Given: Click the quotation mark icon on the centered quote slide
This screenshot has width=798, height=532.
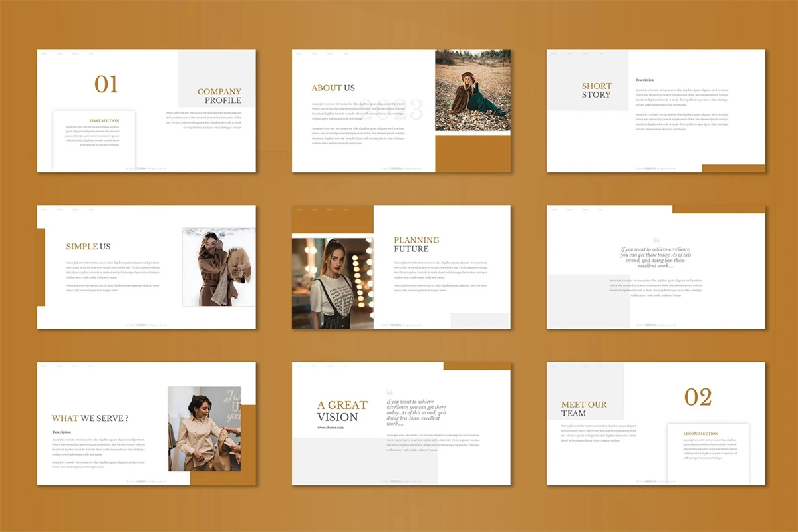Looking at the screenshot, I should pyautogui.click(x=656, y=240).
